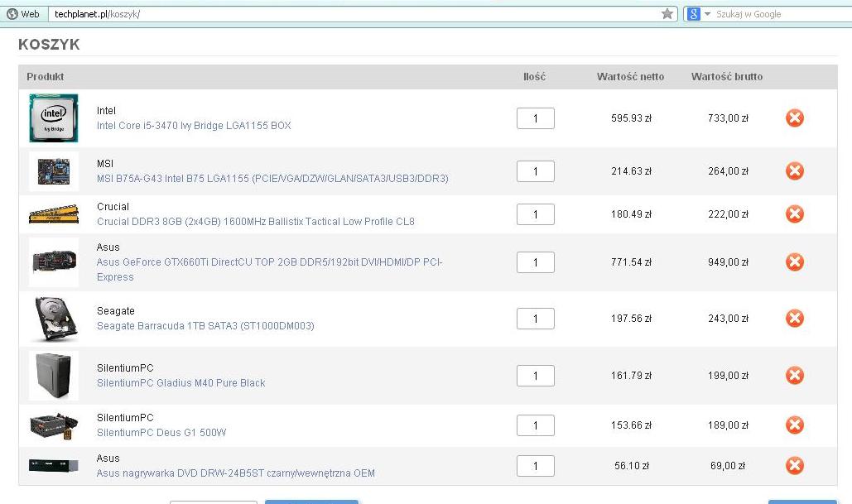The height and width of the screenshot is (504, 852).
Task: Open MSI motherboard product thumbnail
Action: [x=54, y=171]
